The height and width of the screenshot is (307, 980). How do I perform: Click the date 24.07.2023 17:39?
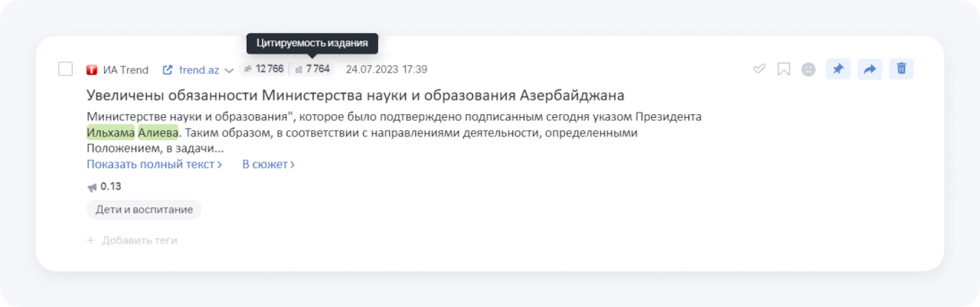click(386, 69)
